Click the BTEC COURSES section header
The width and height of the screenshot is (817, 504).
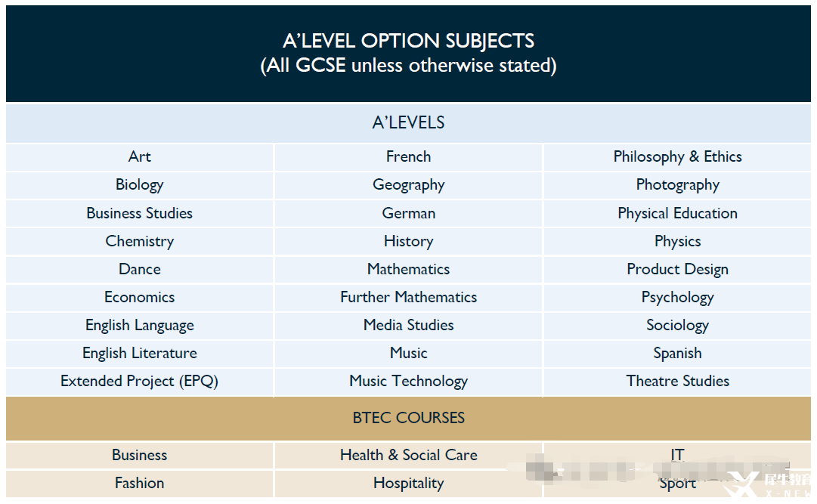point(408,418)
